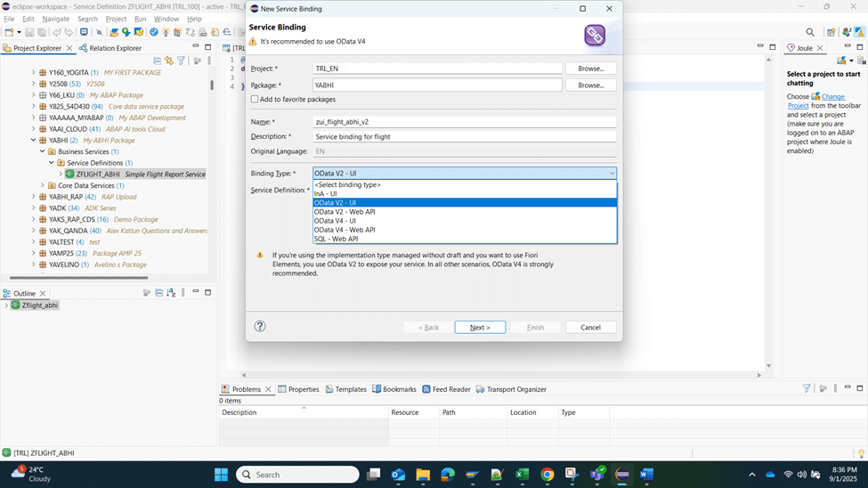Screen dimensions: 868x488
Task: Choose SQL - Web API option
Action: pyautogui.click(x=336, y=239)
